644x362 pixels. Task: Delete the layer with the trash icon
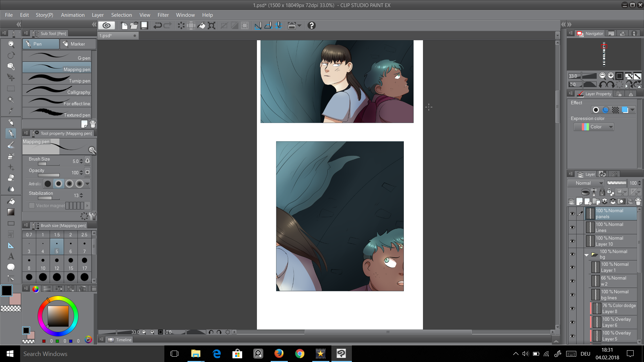coord(638,201)
